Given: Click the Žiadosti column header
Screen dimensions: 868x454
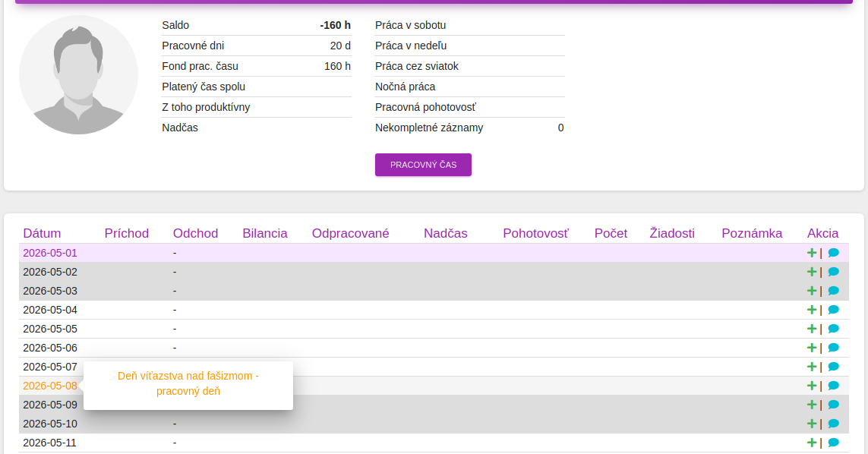Looking at the screenshot, I should pyautogui.click(x=672, y=233).
